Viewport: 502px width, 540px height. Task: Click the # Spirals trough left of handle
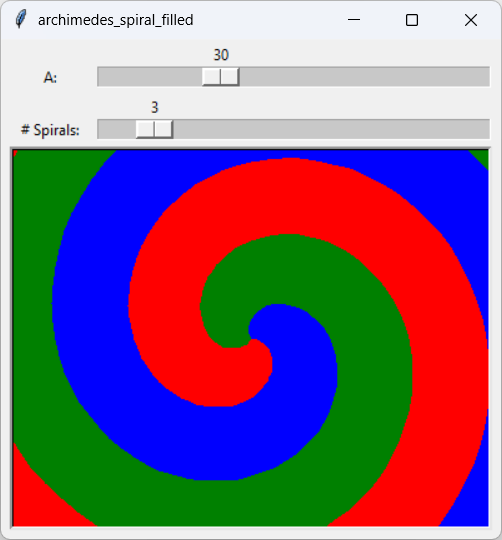[x=117, y=129]
